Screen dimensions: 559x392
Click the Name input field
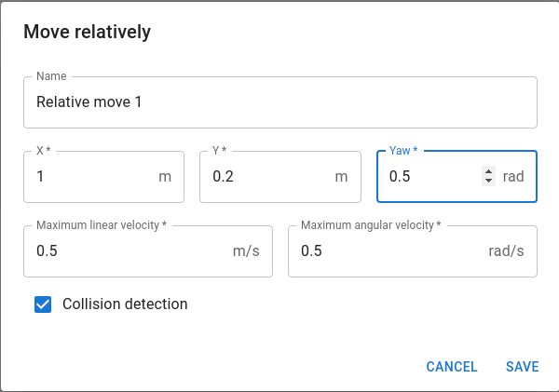[x=280, y=102]
